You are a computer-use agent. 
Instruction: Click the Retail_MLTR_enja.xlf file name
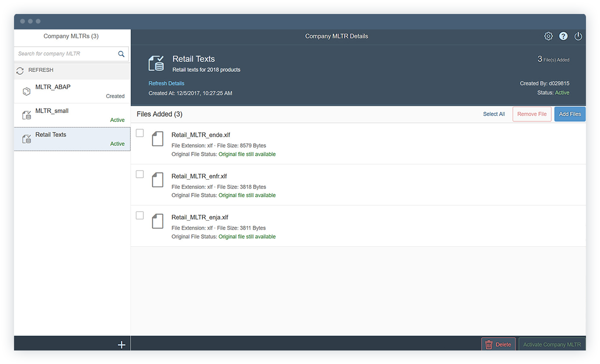pyautogui.click(x=200, y=217)
